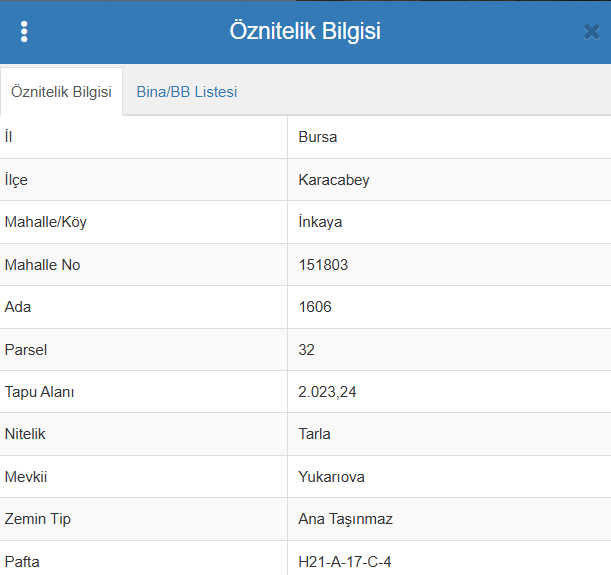Click the Parsel label
Viewport: 611px width, 575px height.
[x=26, y=350]
